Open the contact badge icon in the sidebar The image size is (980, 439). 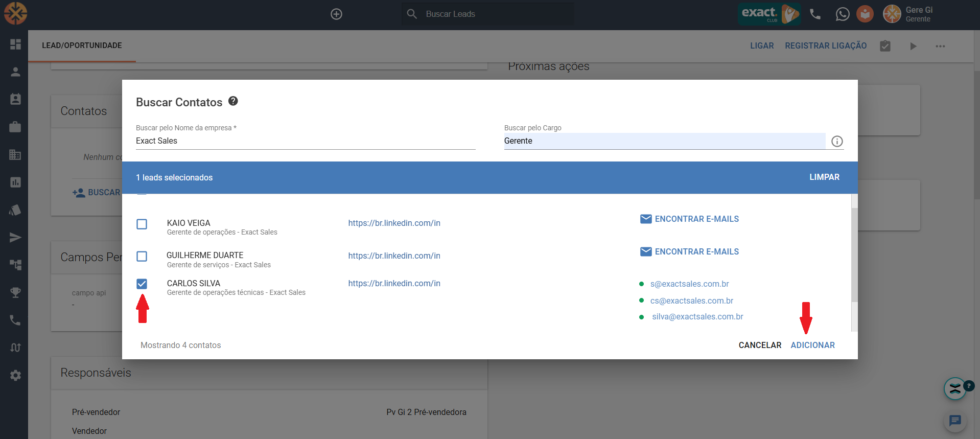15,99
